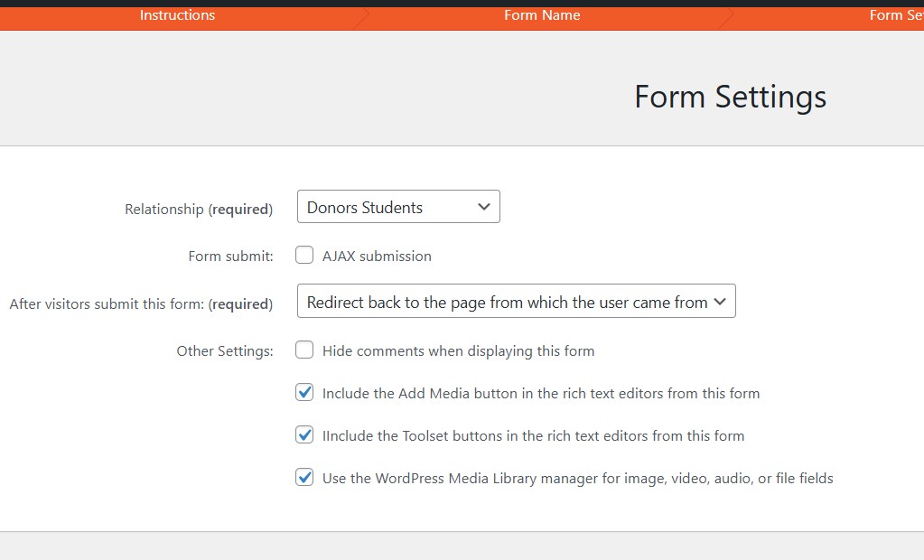The image size is (924, 560).
Task: Click the Toolset buttons option's label text
Action: [533, 436]
